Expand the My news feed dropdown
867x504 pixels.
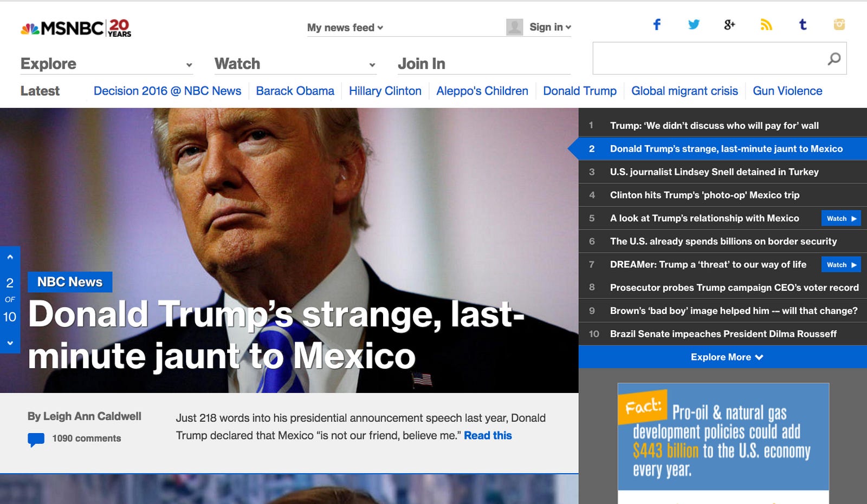tap(345, 28)
